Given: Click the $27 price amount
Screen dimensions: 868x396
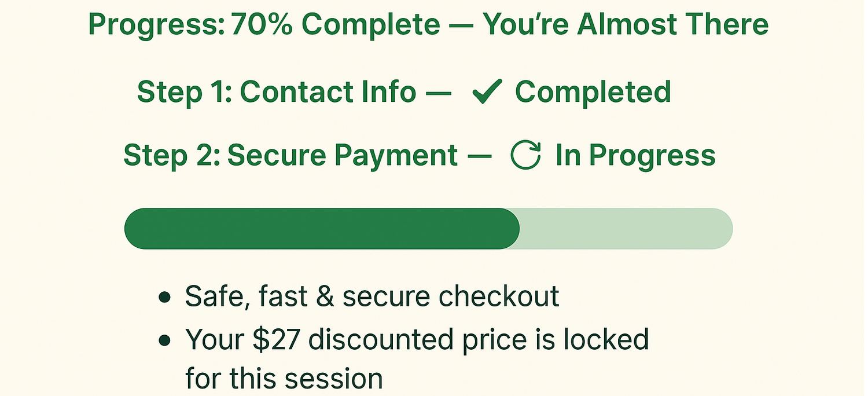Looking at the screenshot, I should (x=277, y=339).
